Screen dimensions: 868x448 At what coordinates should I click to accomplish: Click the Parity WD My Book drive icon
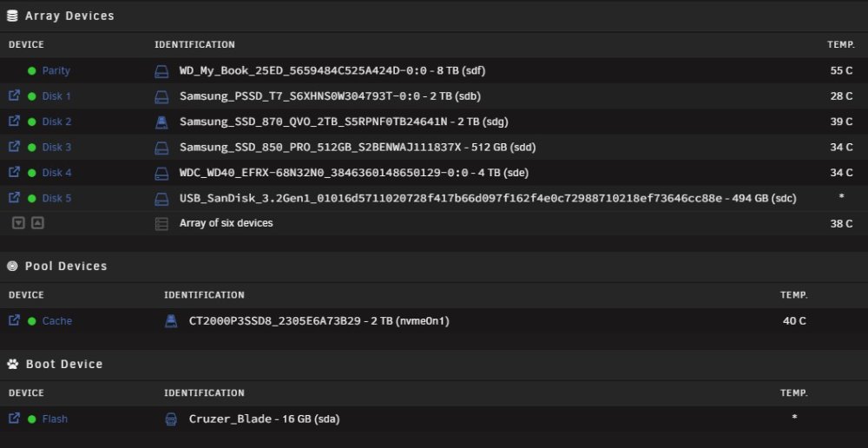(x=161, y=71)
